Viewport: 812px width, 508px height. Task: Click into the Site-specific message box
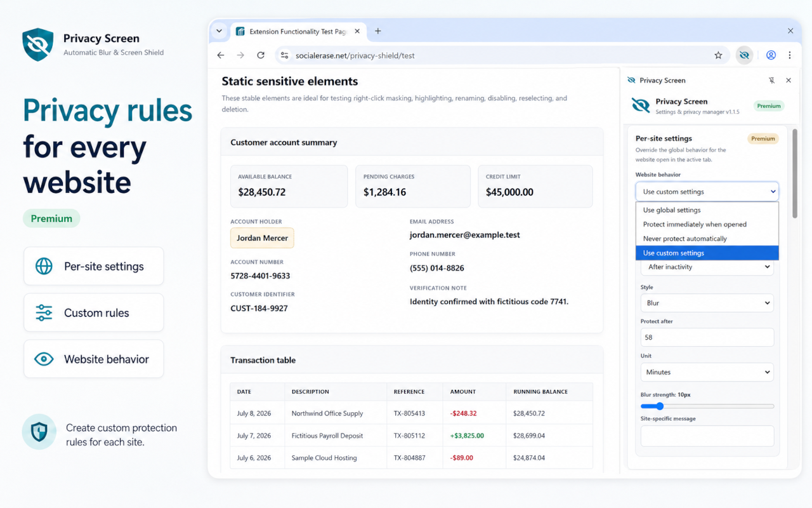tap(707, 436)
